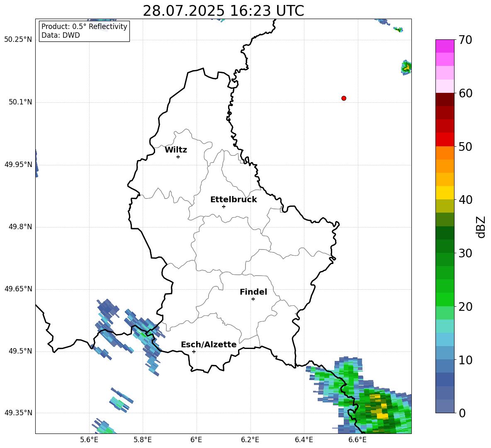Click the '49.95°N' latitude label
The image size is (491, 448).
[18, 165]
